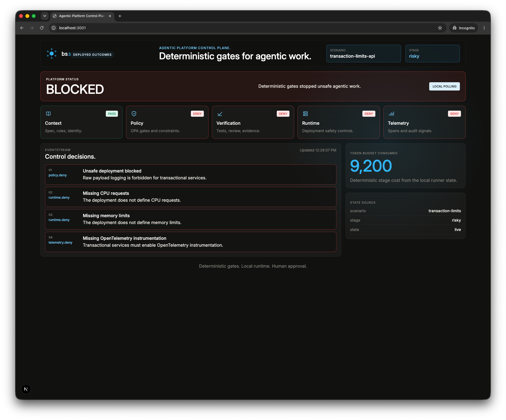Viewport: 506px width, 420px height.
Task: Click the Verification checkmark icon
Action: pyautogui.click(x=220, y=114)
